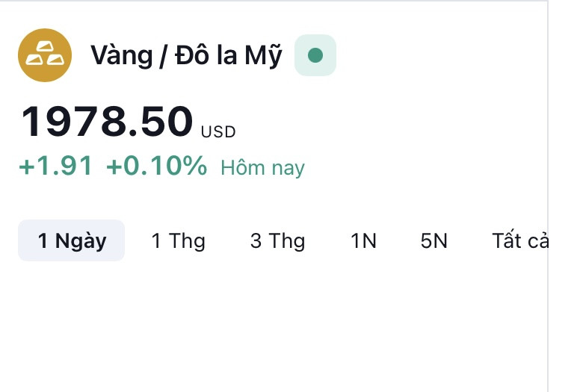
Task: View the Tất cả full history range
Action: tap(519, 240)
